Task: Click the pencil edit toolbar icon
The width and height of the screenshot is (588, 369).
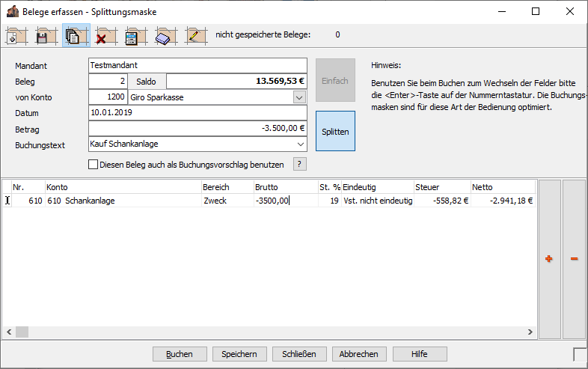Action: [x=195, y=36]
